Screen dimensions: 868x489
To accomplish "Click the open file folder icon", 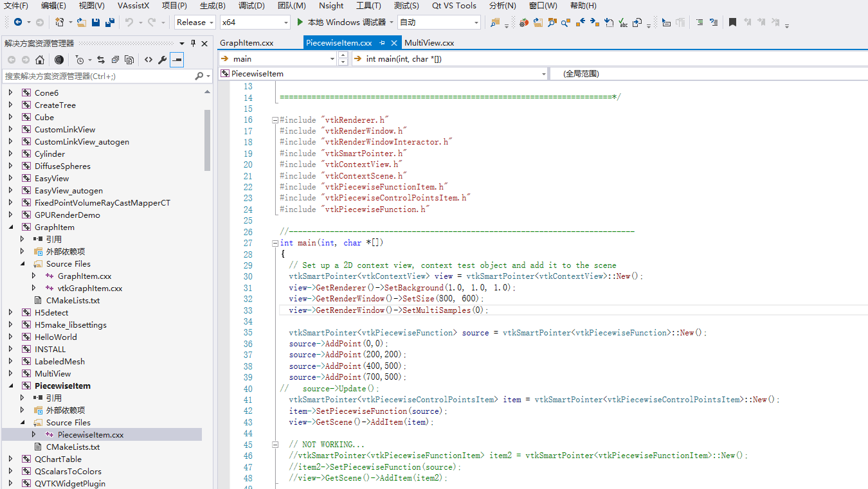I will click(81, 22).
